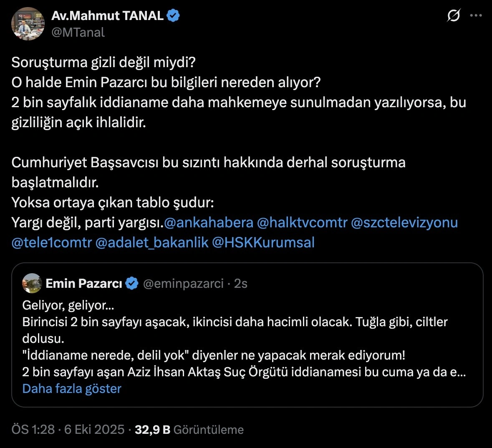The width and height of the screenshot is (492, 448).
Task: Open the three-dot more options menu
Action: tap(476, 16)
